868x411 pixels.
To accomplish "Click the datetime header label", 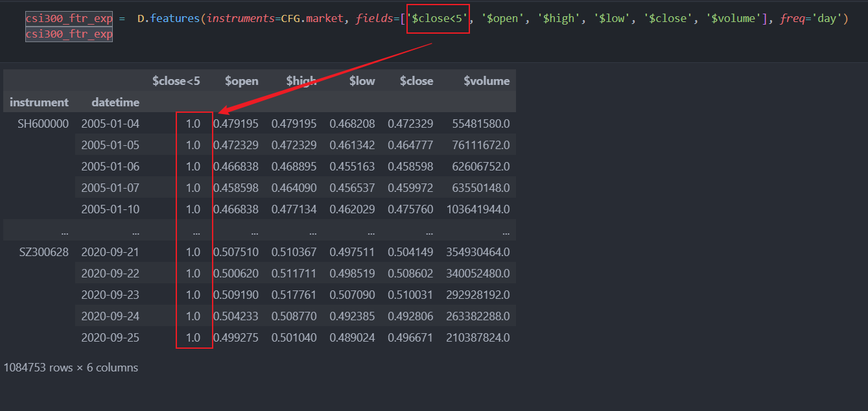I will pyautogui.click(x=115, y=102).
